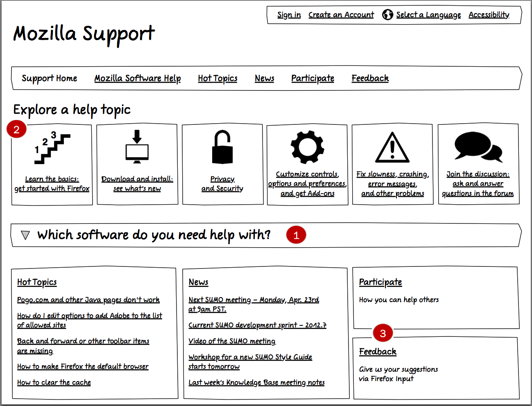
Task: Open 'How do I edit options to add Adobe' link
Action: pyautogui.click(x=90, y=320)
